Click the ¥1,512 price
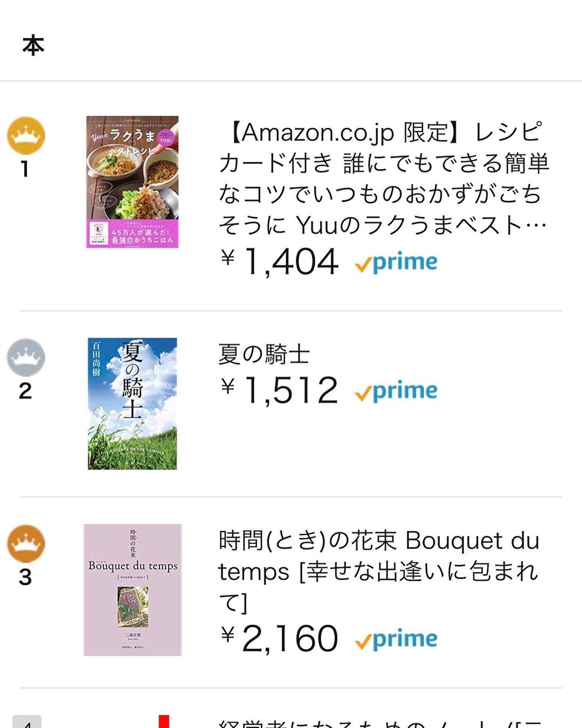 pos(280,390)
